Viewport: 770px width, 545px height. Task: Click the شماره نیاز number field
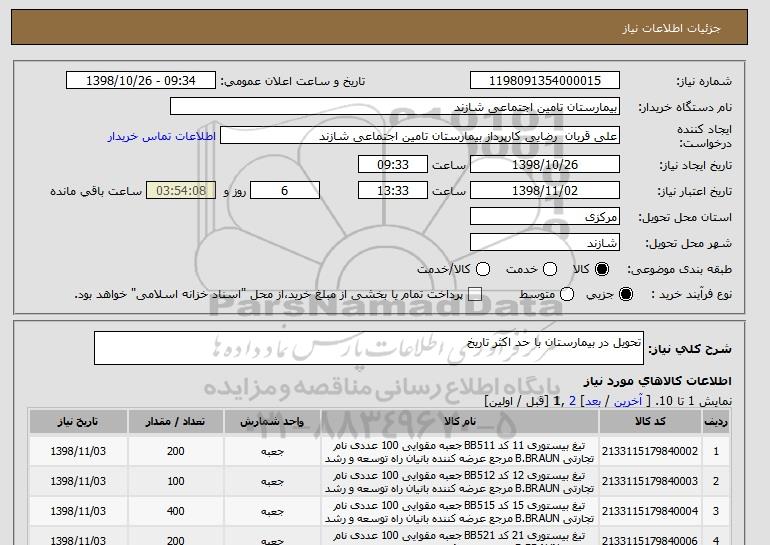pyautogui.click(x=545, y=81)
